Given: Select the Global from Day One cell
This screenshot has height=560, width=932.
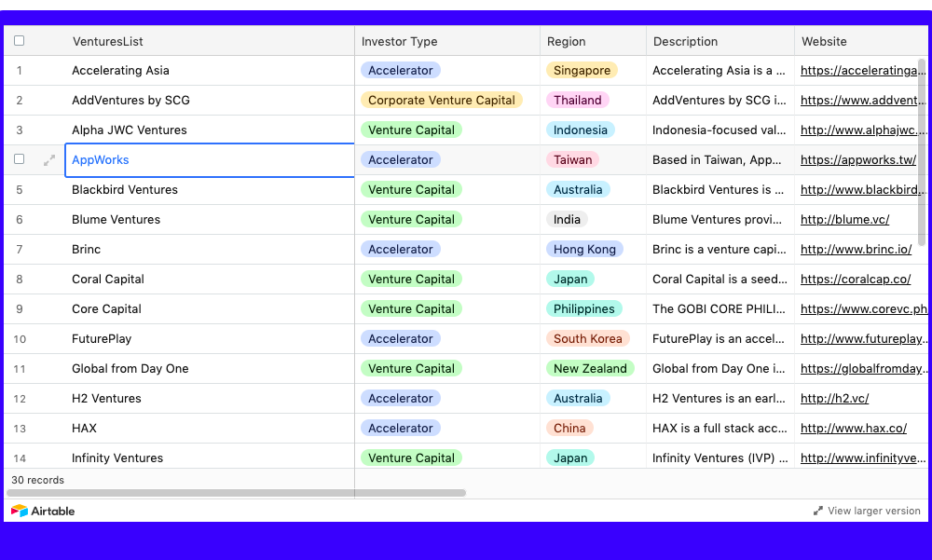Looking at the screenshot, I should (209, 368).
